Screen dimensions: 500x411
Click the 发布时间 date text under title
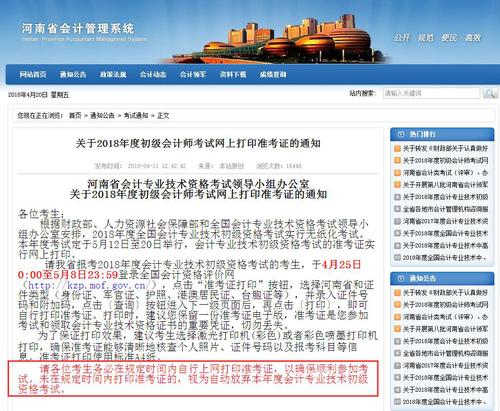[140, 166]
